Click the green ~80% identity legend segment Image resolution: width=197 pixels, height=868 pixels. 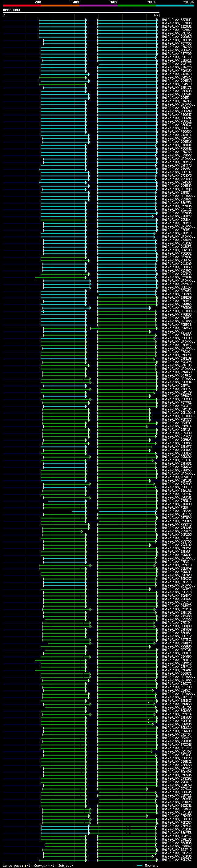tap(137, 6)
